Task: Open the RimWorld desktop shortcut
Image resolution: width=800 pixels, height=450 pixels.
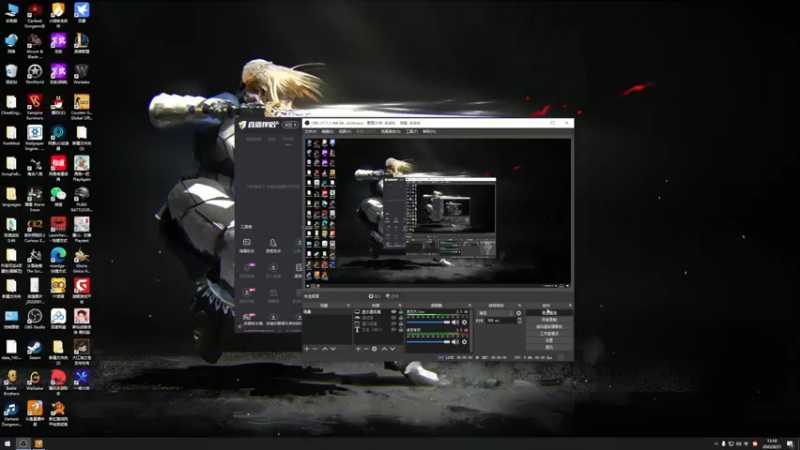Action: [x=35, y=74]
